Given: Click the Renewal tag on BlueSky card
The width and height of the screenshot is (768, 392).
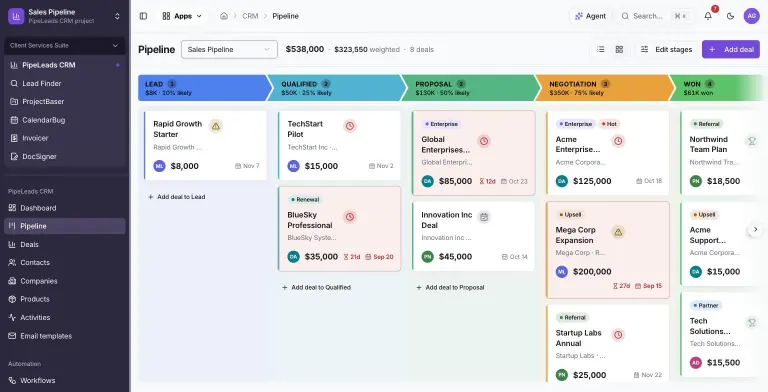Looking at the screenshot, I should (305, 200).
